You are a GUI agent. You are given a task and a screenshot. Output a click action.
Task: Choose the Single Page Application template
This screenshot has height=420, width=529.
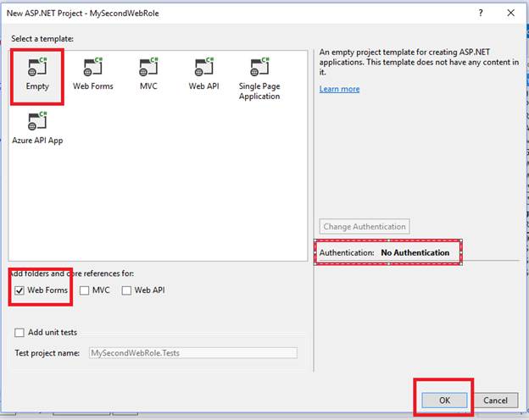pyautogui.click(x=259, y=79)
